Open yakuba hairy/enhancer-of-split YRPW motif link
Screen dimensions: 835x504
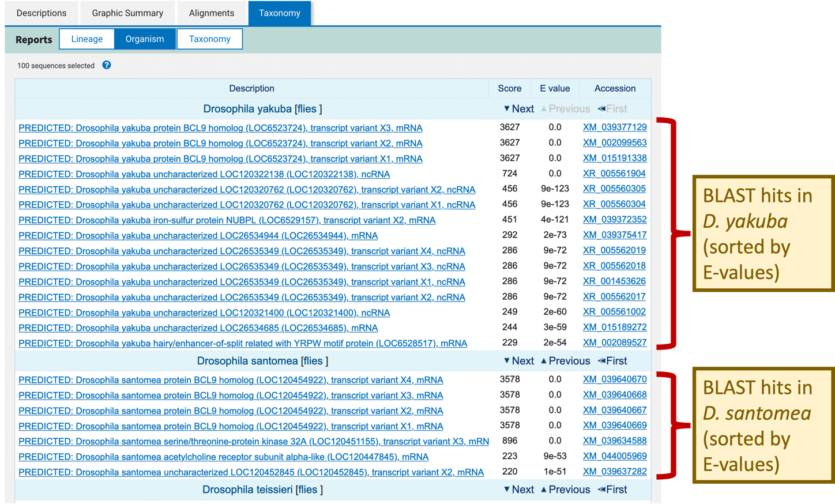click(x=243, y=343)
